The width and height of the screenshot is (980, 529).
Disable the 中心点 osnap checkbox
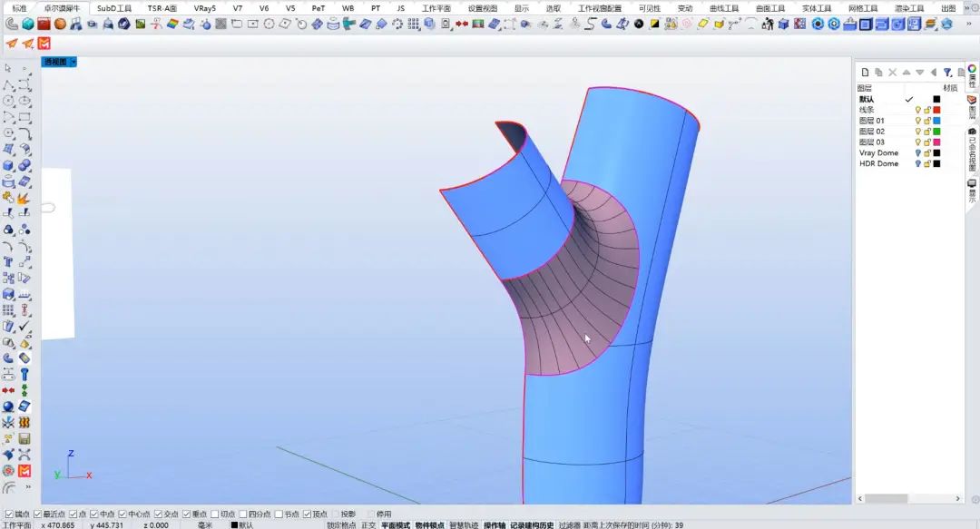point(122,514)
